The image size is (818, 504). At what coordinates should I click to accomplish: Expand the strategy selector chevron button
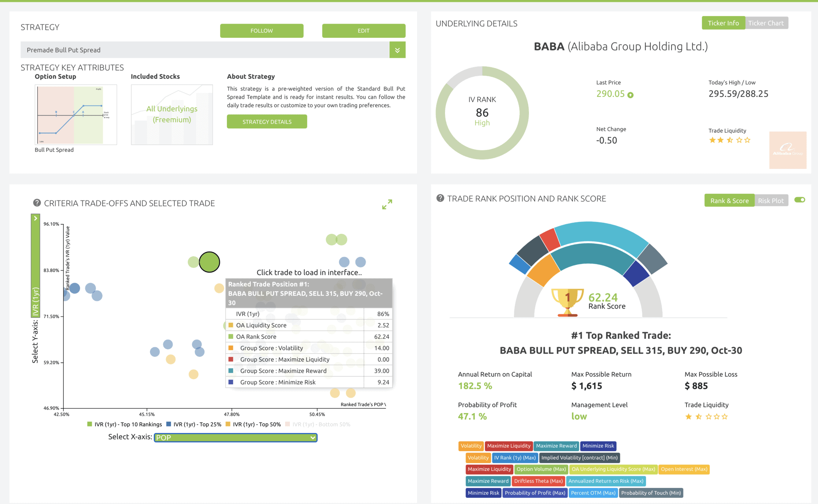[397, 50]
